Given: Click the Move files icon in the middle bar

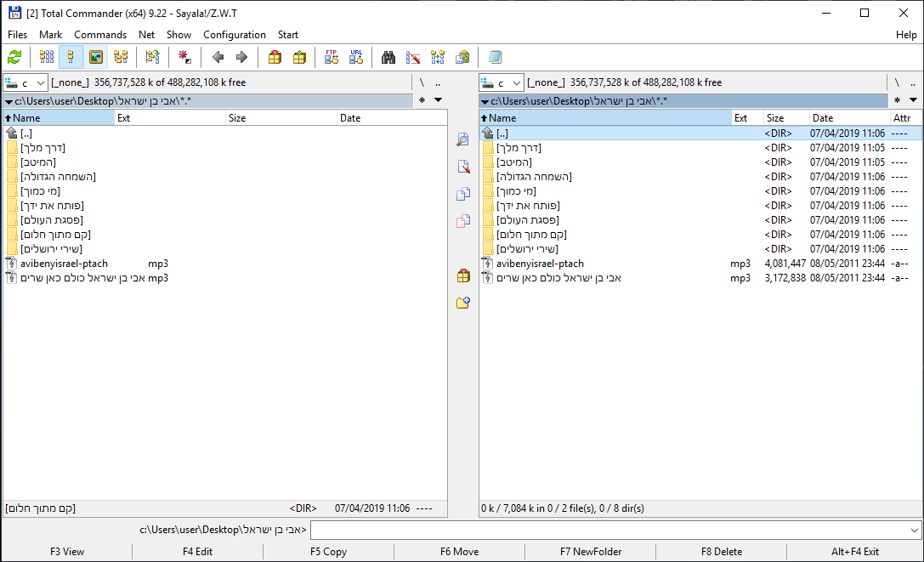Looking at the screenshot, I should coord(463,221).
